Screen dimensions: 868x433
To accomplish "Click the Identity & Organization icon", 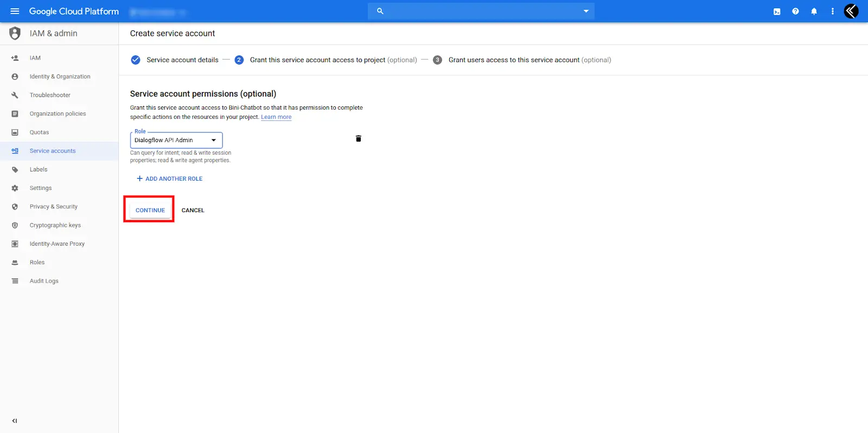I will tap(15, 77).
